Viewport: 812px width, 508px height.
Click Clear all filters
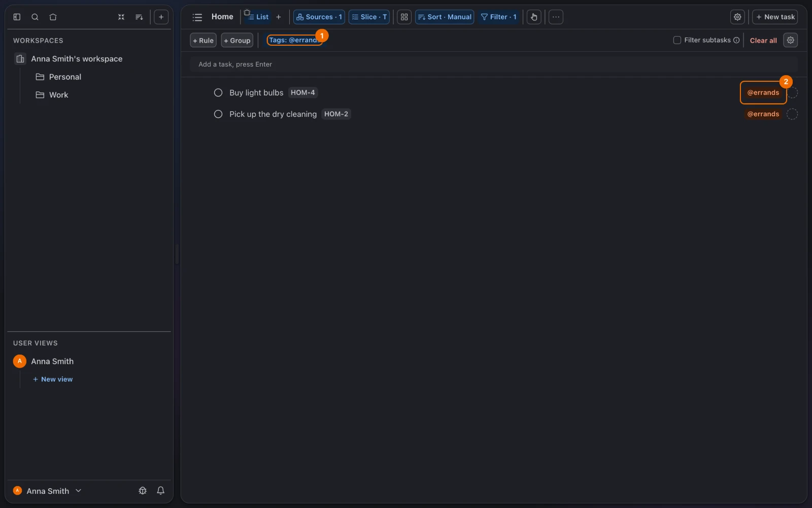coord(763,41)
